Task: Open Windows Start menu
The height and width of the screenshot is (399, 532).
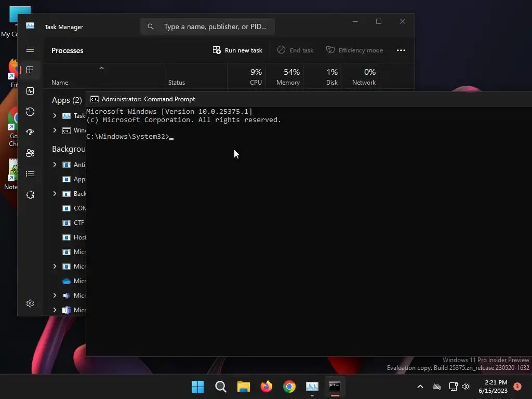Action: (197, 387)
